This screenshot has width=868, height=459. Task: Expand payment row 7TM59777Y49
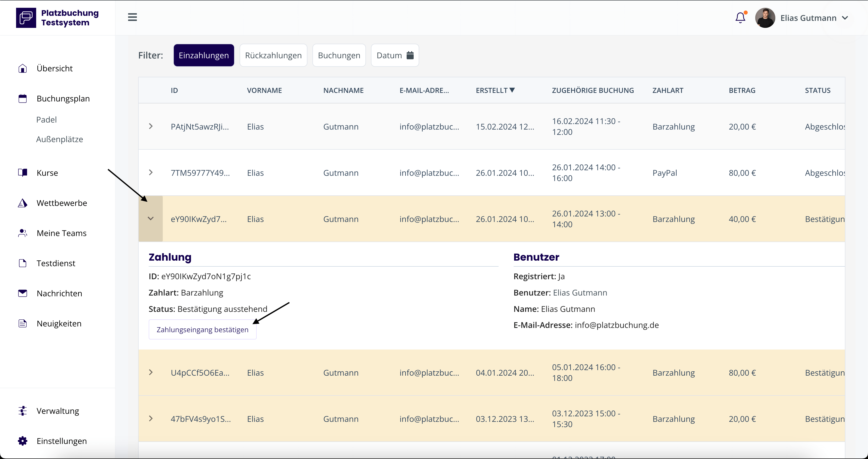(151, 173)
